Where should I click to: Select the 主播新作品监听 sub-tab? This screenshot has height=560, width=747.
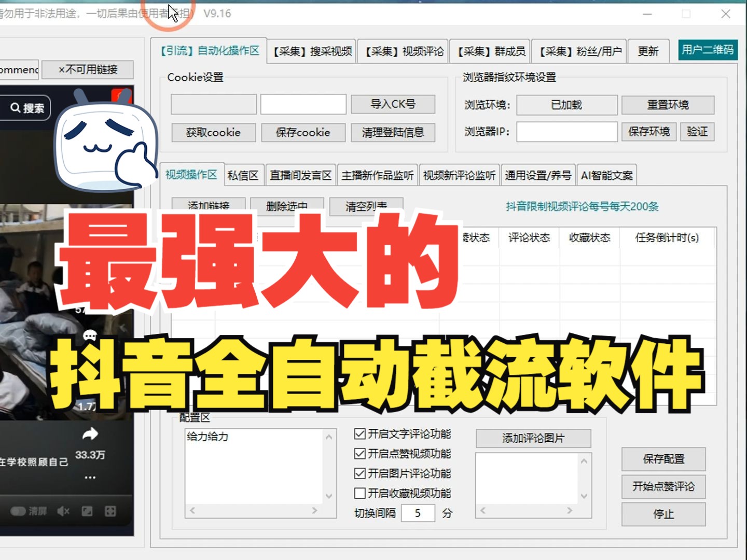click(377, 175)
